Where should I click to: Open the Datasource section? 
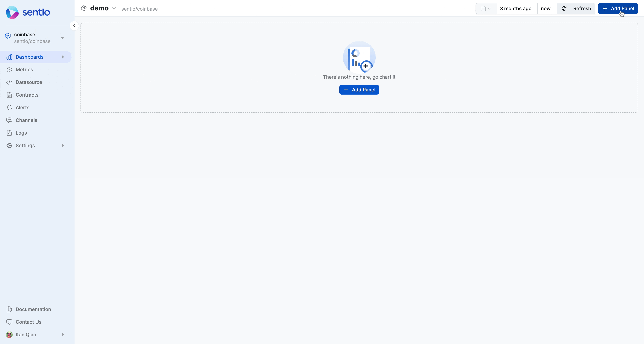[29, 82]
